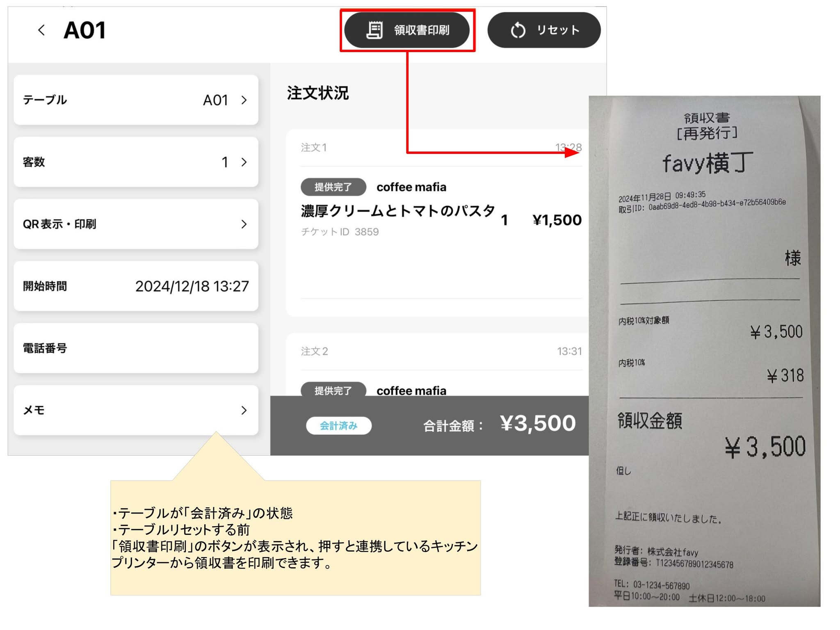This screenshot has height=630, width=840.
Task: Click the 電話番号 field
Action: pyautogui.click(x=136, y=348)
